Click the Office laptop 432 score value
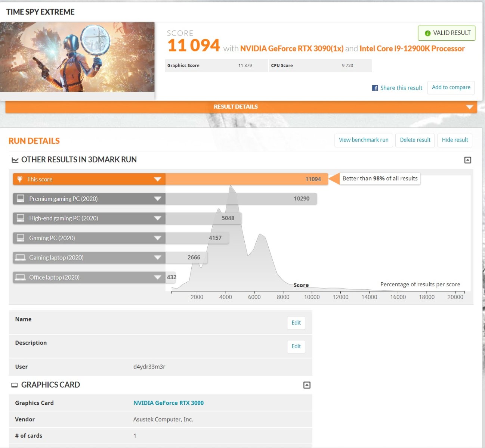This screenshot has height=448, width=485. 172,277
